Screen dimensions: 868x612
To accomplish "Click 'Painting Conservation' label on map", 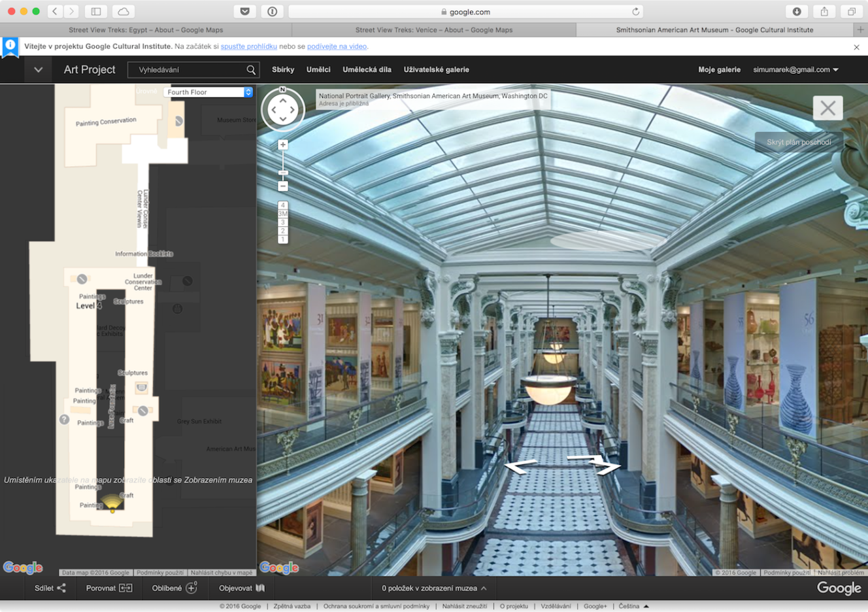I will coord(106,122).
